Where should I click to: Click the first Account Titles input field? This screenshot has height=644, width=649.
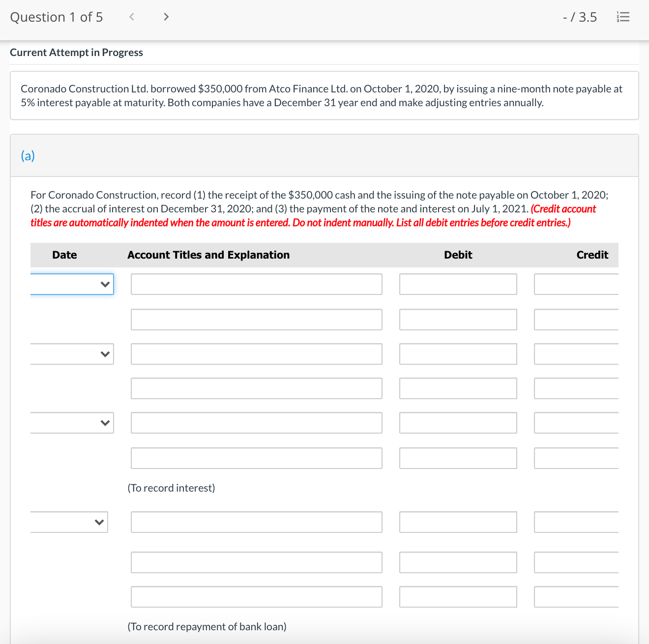click(x=256, y=284)
